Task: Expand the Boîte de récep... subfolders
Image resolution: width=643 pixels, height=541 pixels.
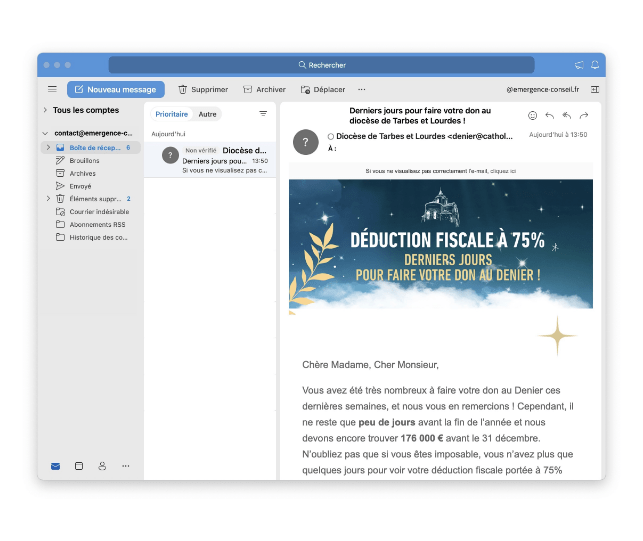Action: (x=48, y=147)
